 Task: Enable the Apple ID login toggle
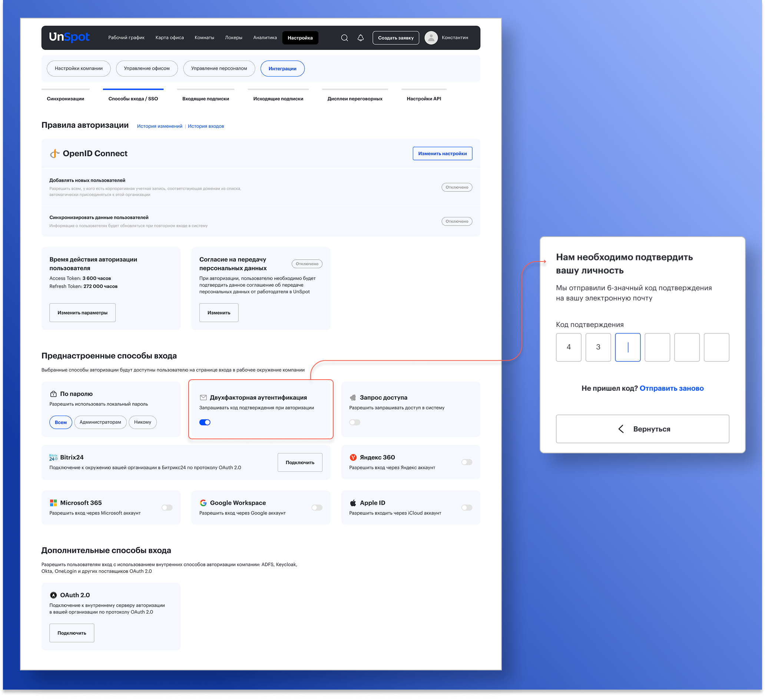click(x=467, y=507)
